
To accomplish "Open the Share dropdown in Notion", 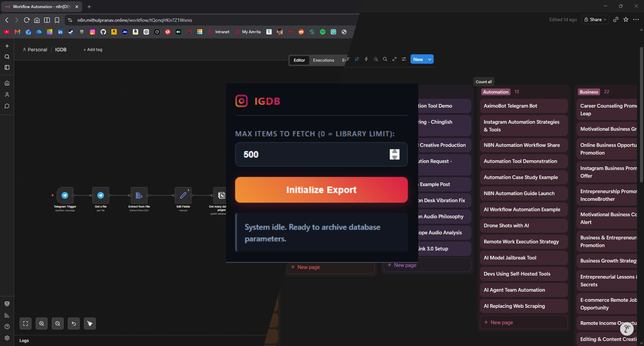I will pyautogui.click(x=595, y=19).
